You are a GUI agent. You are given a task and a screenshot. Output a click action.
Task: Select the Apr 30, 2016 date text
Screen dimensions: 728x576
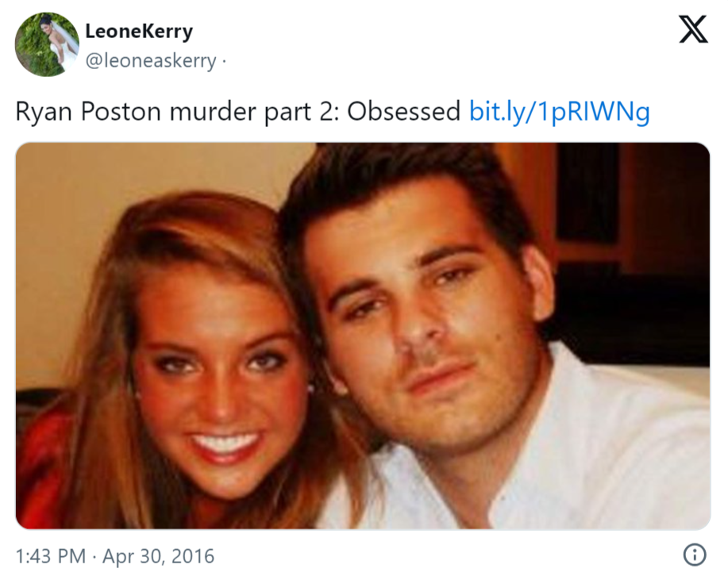coord(157,556)
